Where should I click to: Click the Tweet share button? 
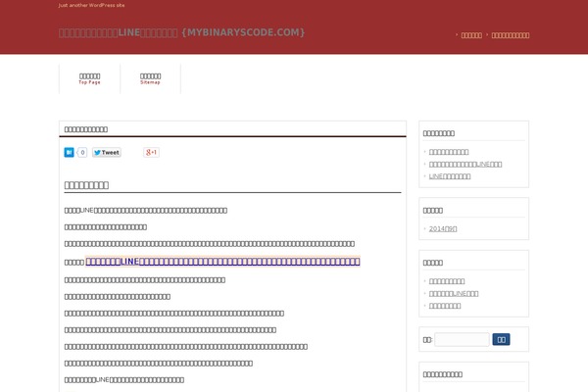click(107, 152)
